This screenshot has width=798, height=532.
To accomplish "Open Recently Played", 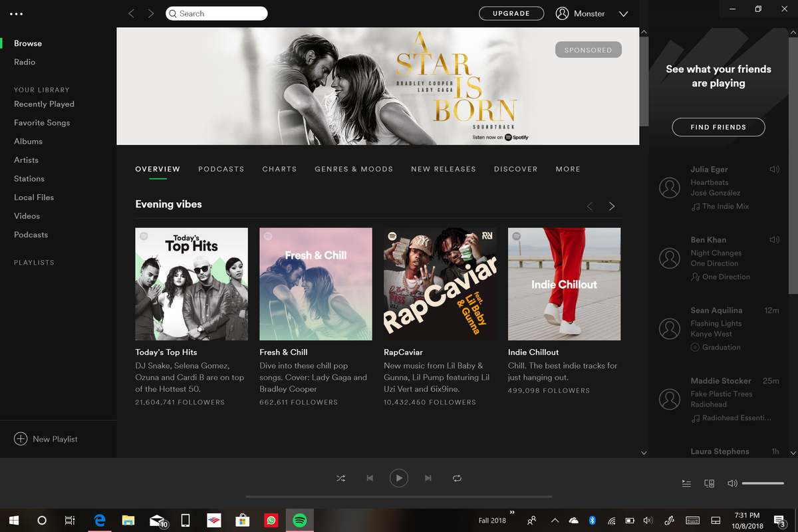I will [44, 104].
